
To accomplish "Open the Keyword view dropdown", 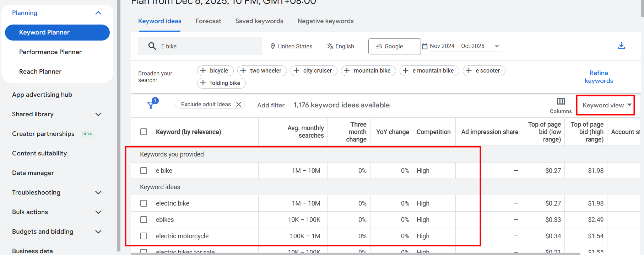I will [x=606, y=105].
